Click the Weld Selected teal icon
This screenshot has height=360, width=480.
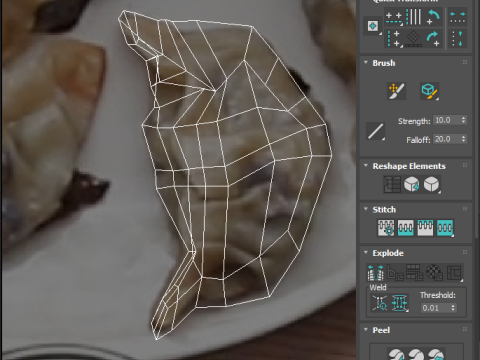400,303
